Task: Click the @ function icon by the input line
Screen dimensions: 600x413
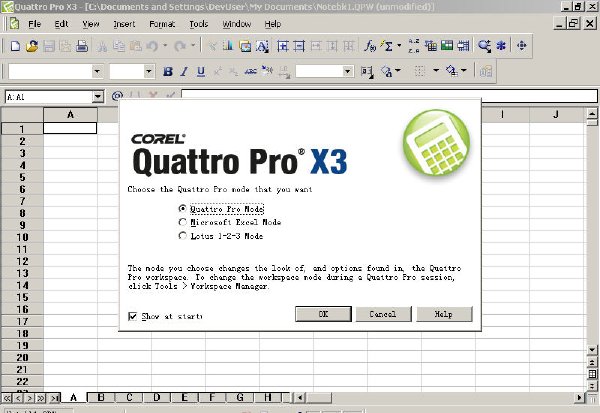Action: click(117, 96)
